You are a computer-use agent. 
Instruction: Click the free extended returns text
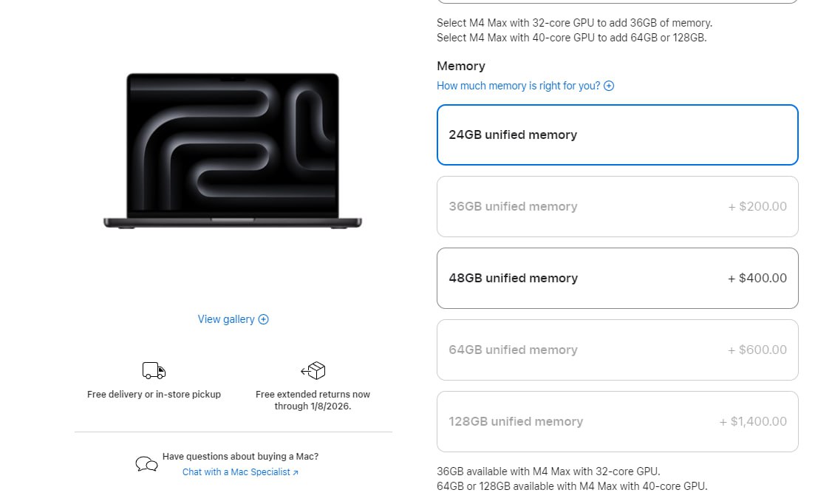click(313, 400)
